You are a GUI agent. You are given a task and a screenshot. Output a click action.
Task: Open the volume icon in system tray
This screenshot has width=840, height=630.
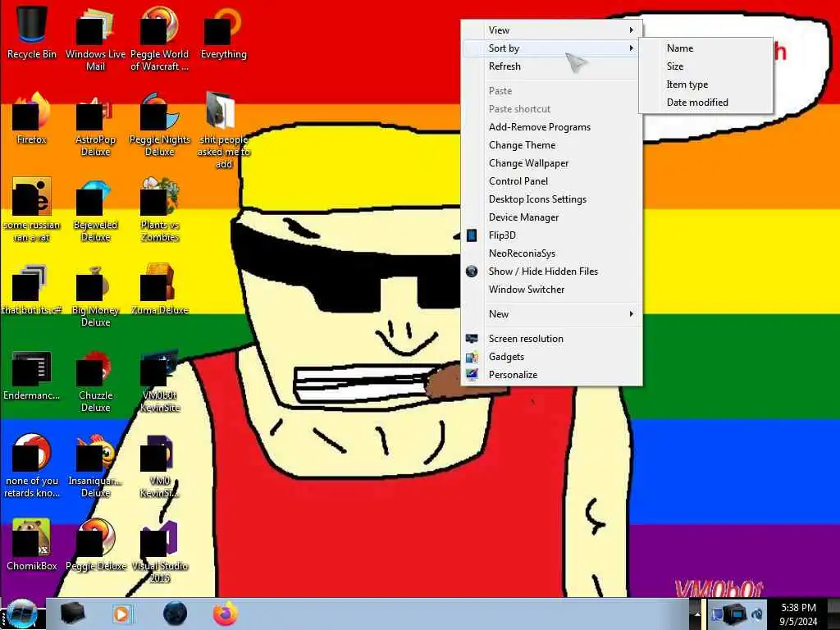[757, 614]
